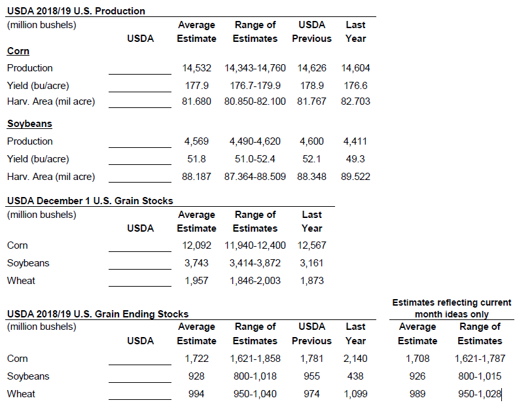Click the current-month corn average estimate 1,708
The image size is (532, 411).
pos(417,359)
